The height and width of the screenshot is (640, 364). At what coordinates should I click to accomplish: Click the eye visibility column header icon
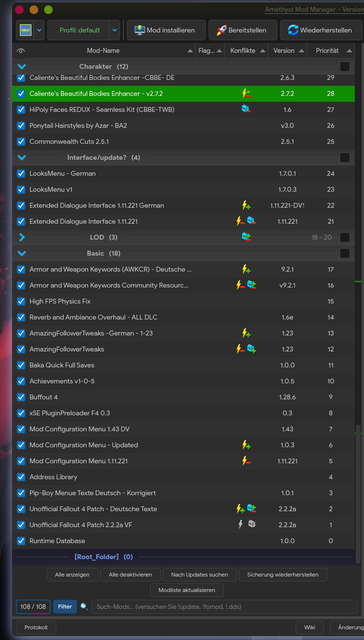21,51
